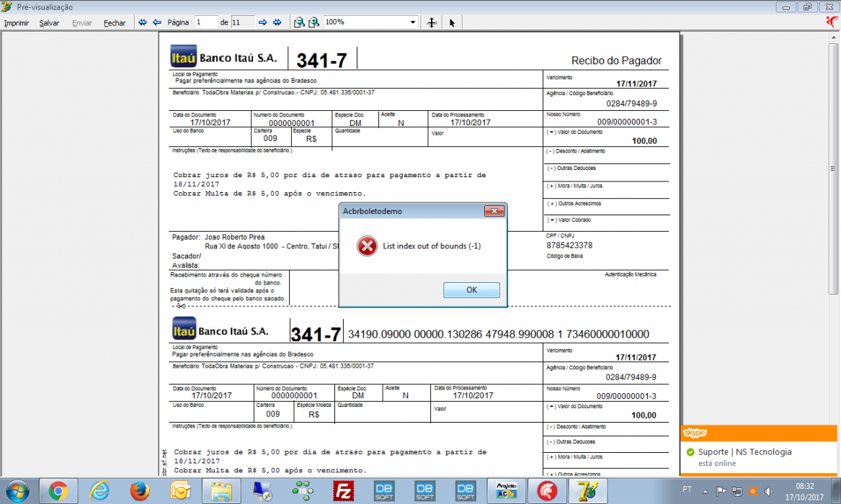Image resolution: width=841 pixels, height=504 pixels.
Task: Show hidden tray icons with the up arrow
Action: coord(706,491)
